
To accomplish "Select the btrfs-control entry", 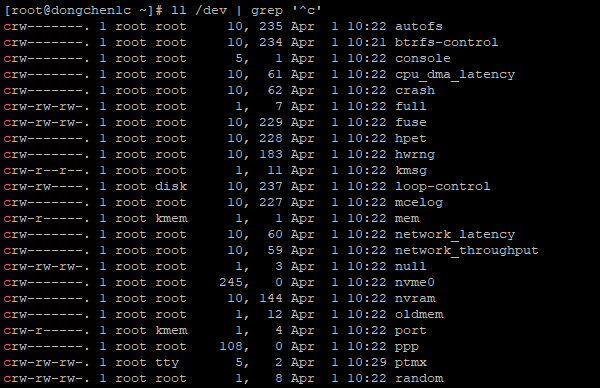I will pos(447,42).
